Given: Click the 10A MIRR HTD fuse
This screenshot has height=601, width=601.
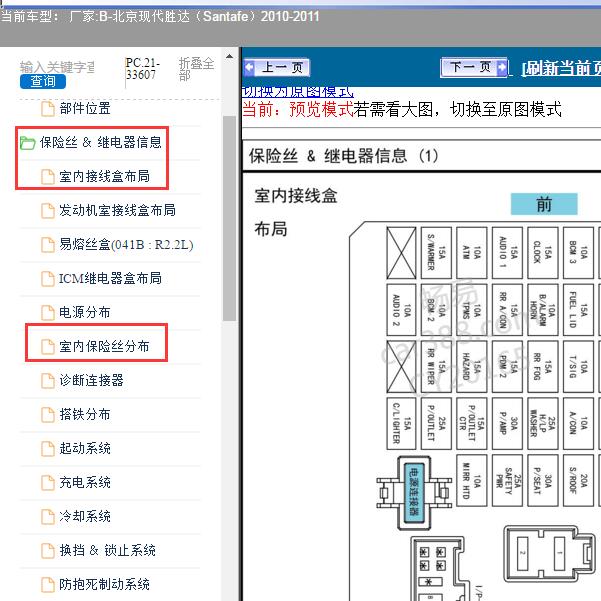Looking at the screenshot, I should pyautogui.click(x=472, y=481).
